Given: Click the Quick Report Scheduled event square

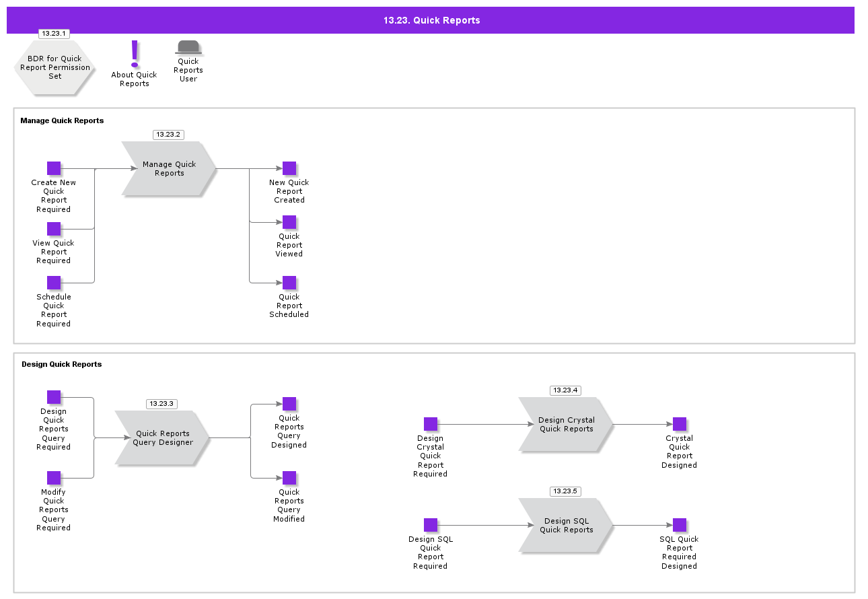Looking at the screenshot, I should pyautogui.click(x=289, y=283).
